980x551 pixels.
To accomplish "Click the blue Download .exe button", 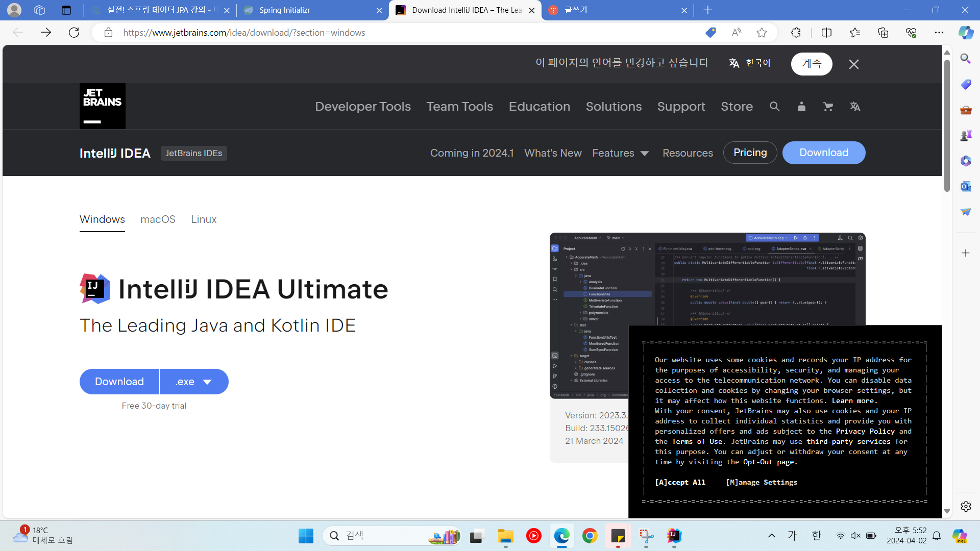I will [x=119, y=382].
